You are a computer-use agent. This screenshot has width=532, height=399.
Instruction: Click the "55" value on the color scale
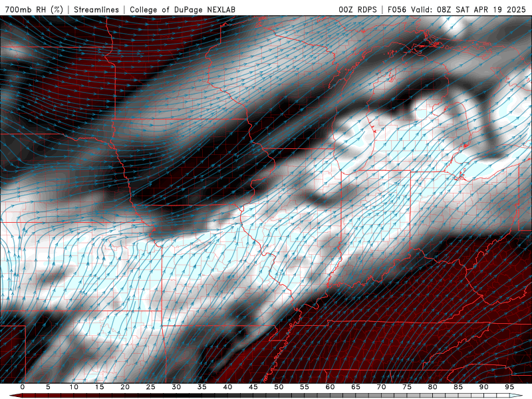coord(305,387)
